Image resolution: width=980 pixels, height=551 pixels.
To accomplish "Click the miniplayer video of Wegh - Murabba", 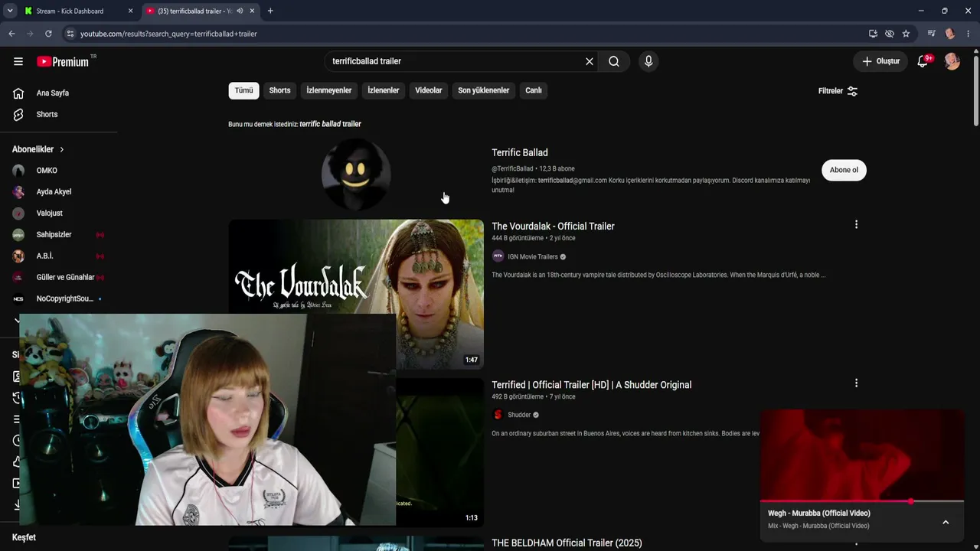I will point(862,455).
